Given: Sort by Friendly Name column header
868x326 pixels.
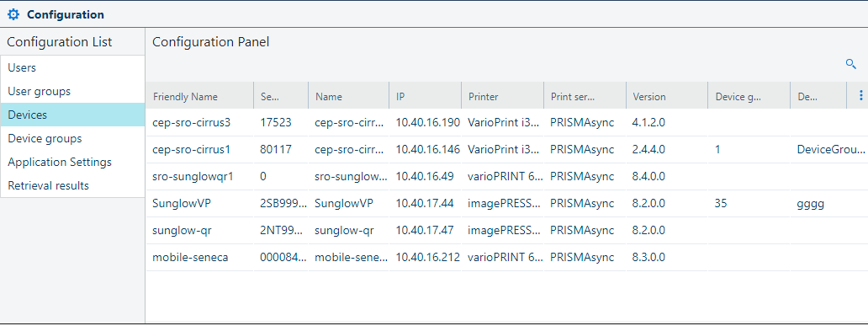Looking at the screenshot, I should click(x=200, y=96).
